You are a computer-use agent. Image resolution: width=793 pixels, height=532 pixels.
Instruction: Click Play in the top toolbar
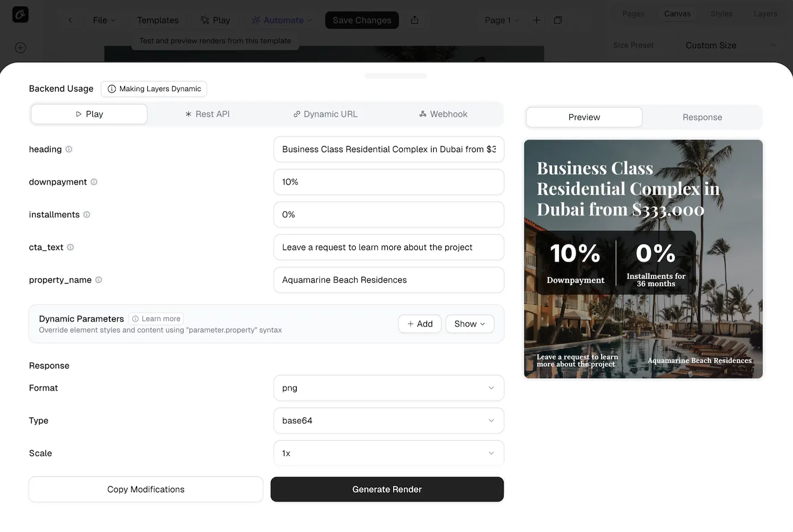pos(215,20)
